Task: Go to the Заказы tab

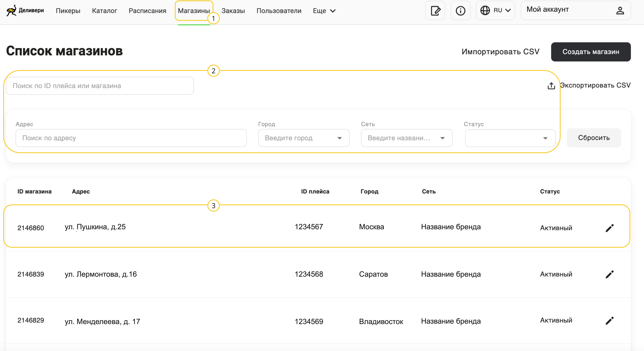Action: tap(233, 11)
